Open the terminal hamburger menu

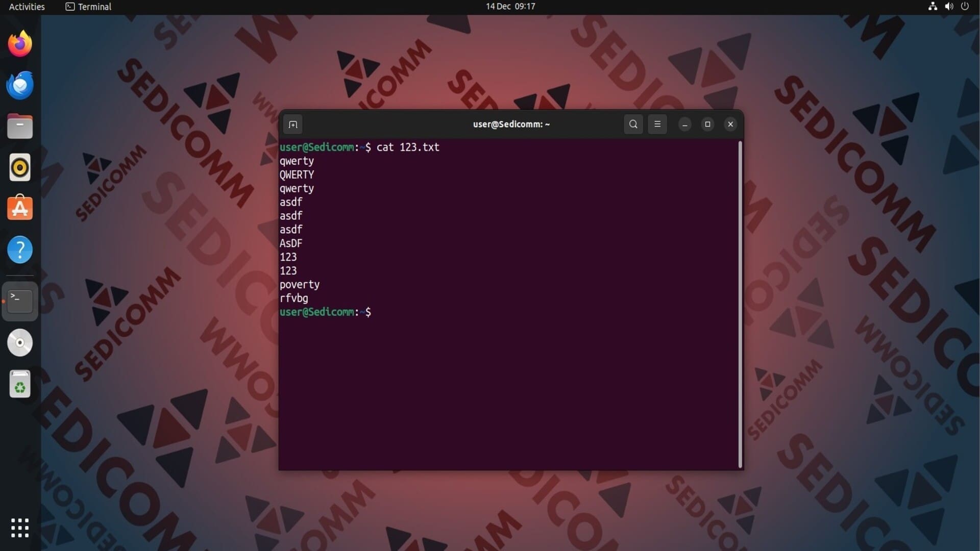657,124
